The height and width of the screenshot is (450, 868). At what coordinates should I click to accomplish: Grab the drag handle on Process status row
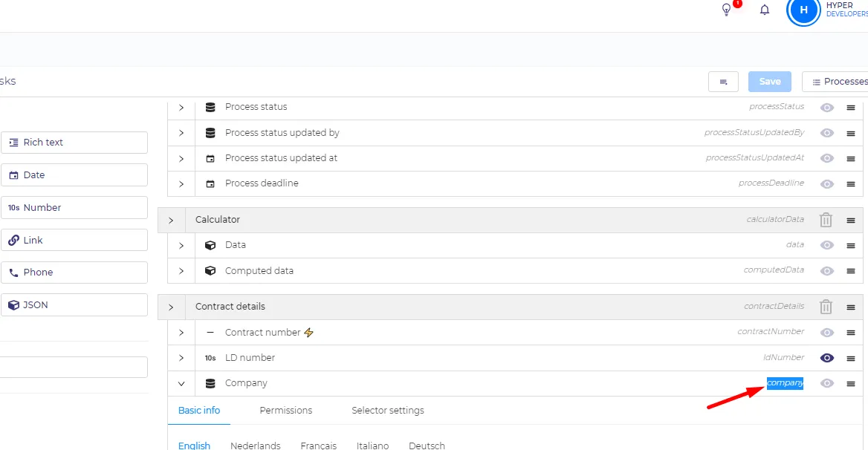point(851,108)
